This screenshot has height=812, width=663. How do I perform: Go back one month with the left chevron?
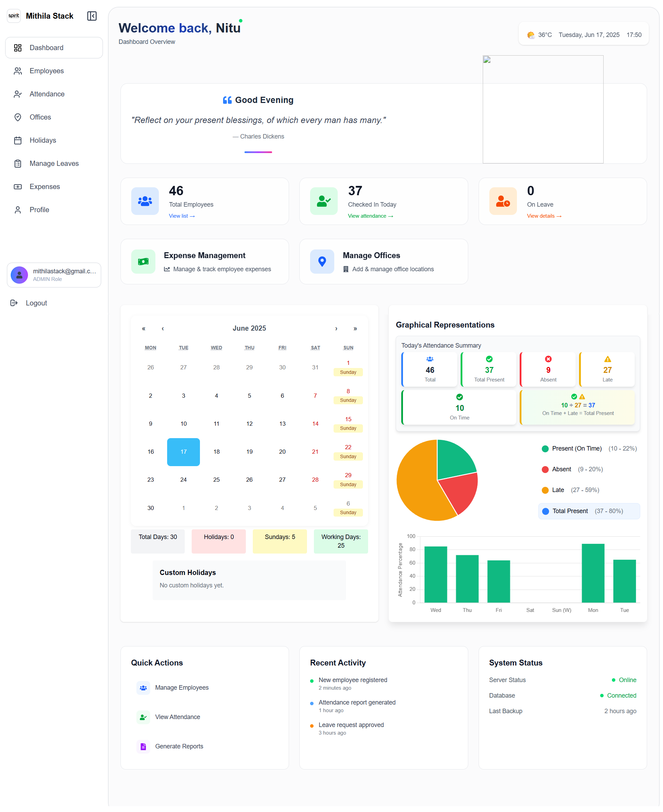coord(163,328)
